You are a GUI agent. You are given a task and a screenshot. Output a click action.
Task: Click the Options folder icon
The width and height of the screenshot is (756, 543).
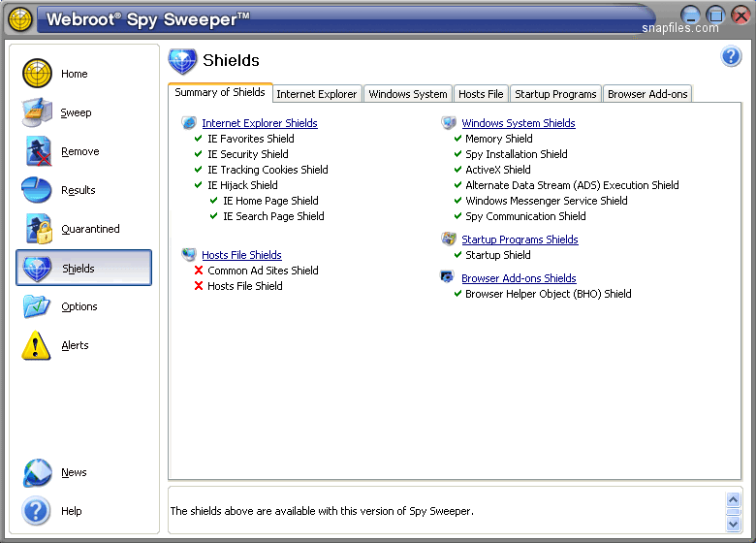36,306
